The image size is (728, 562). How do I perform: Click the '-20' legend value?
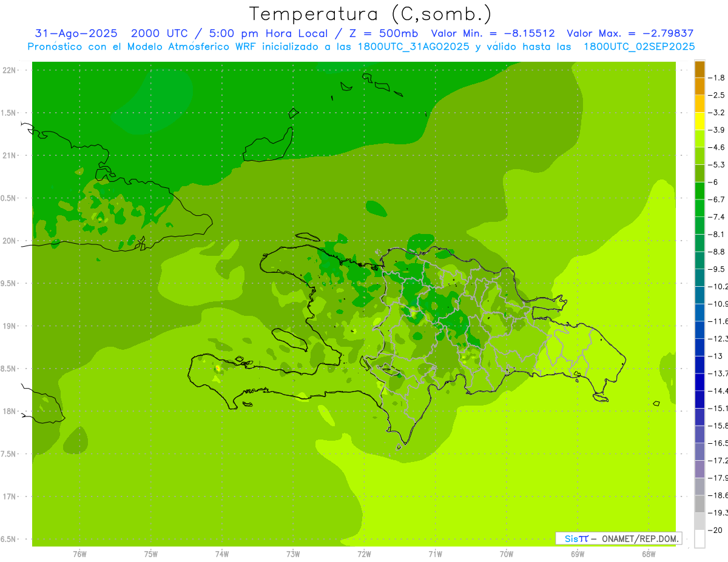tap(715, 530)
